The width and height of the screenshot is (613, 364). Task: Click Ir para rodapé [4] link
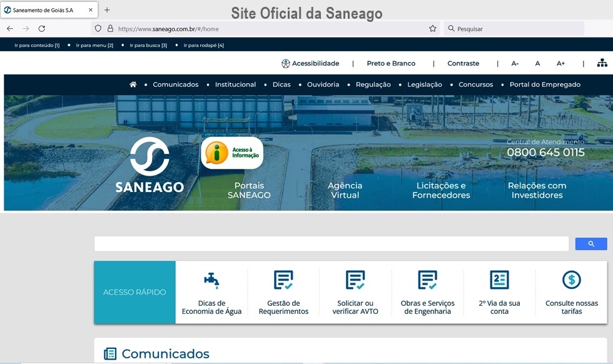[x=204, y=46]
